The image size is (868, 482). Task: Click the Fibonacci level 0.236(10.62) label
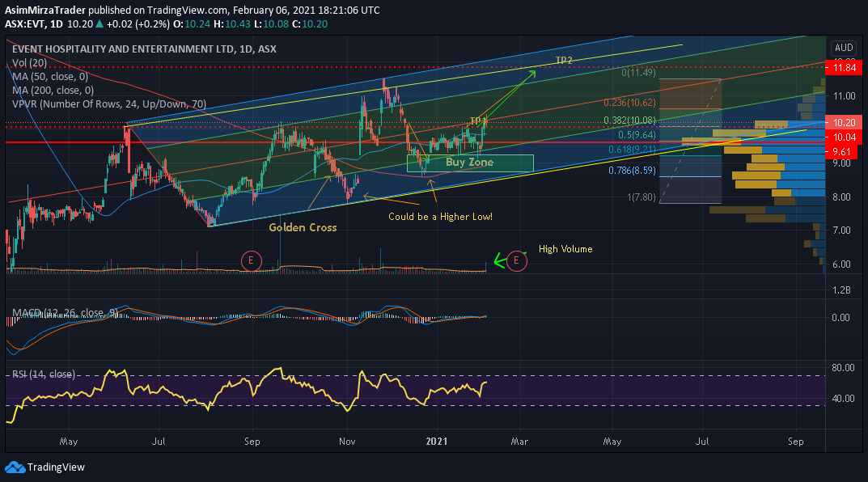629,103
